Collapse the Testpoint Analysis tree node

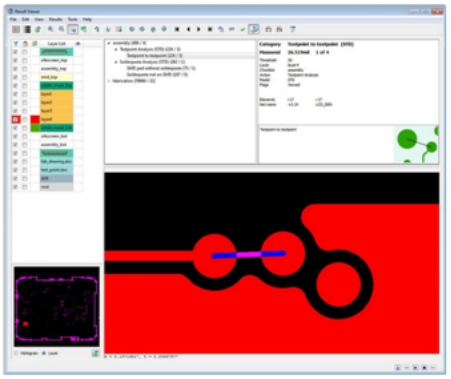click(116, 49)
